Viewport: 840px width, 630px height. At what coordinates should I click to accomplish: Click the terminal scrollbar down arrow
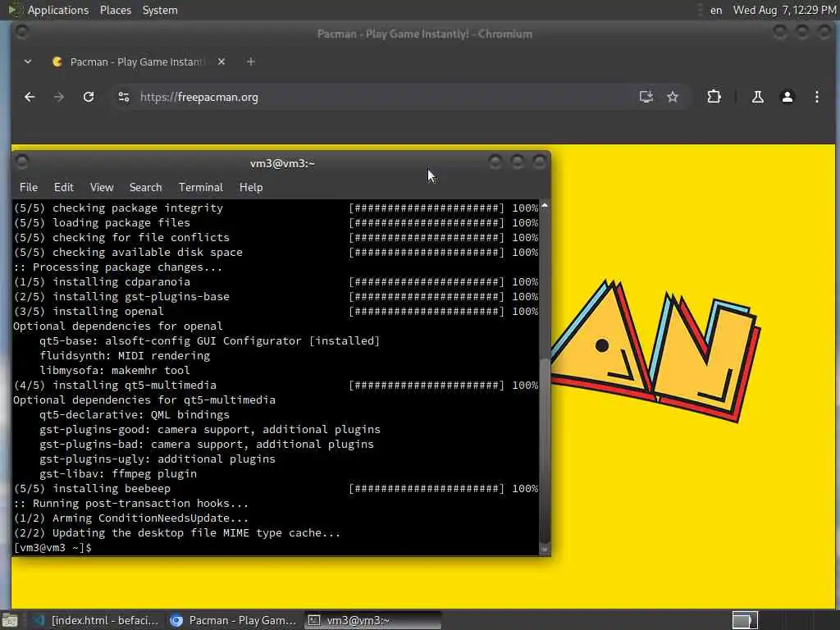[545, 550]
